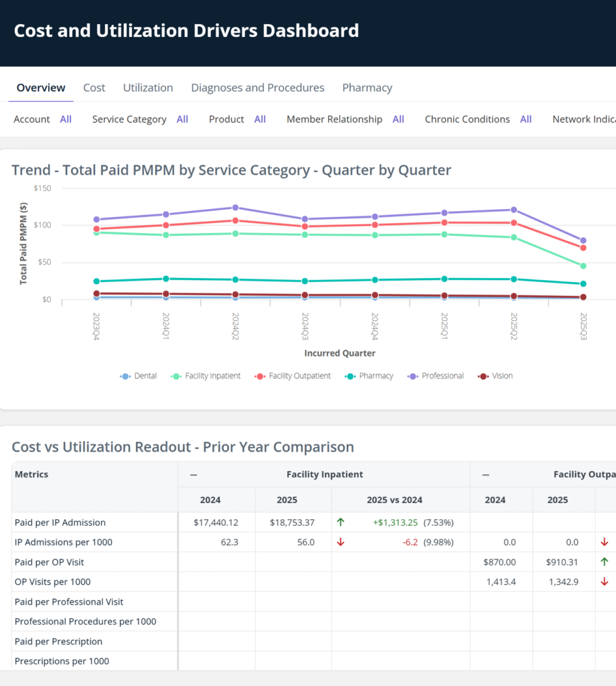Toggle the Vision legend series

[495, 376]
